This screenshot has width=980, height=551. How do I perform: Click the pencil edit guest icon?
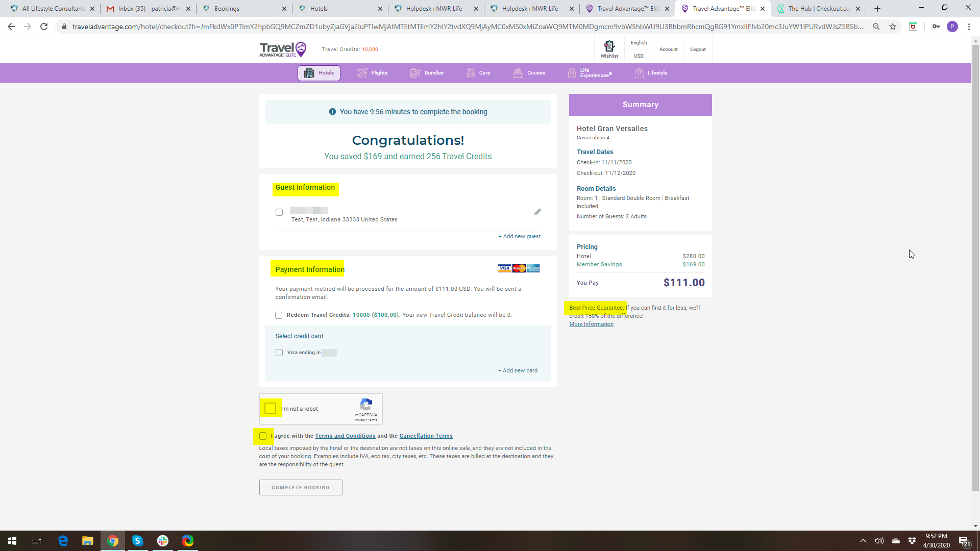[537, 212]
